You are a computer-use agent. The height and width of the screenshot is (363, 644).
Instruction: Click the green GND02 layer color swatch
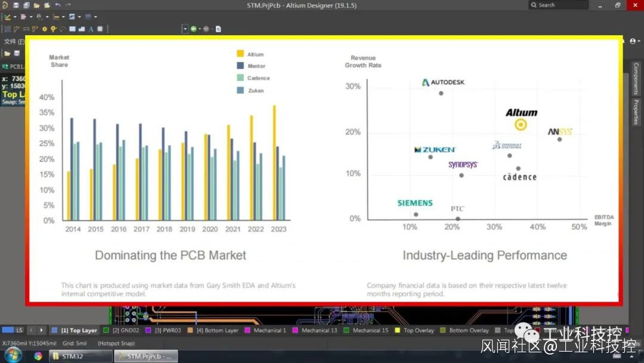(x=106, y=330)
